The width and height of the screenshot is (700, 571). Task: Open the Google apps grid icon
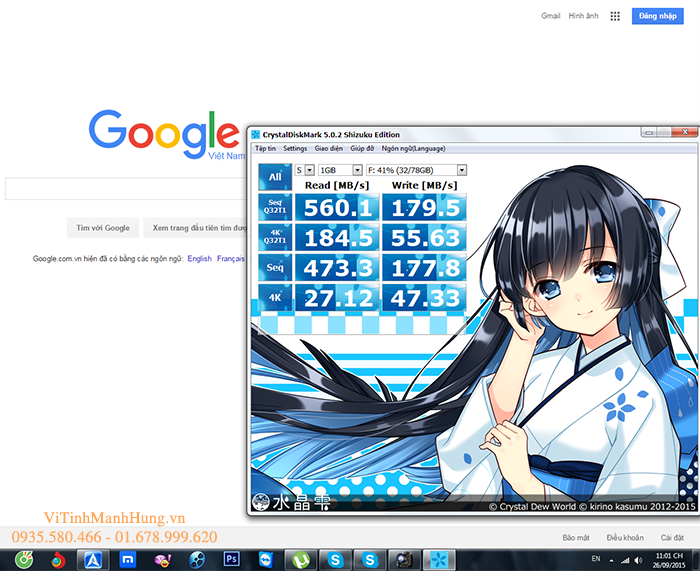pyautogui.click(x=615, y=16)
